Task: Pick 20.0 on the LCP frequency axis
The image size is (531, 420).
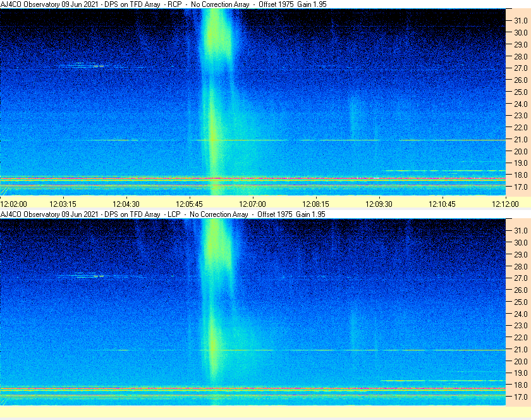Action: tap(521, 361)
